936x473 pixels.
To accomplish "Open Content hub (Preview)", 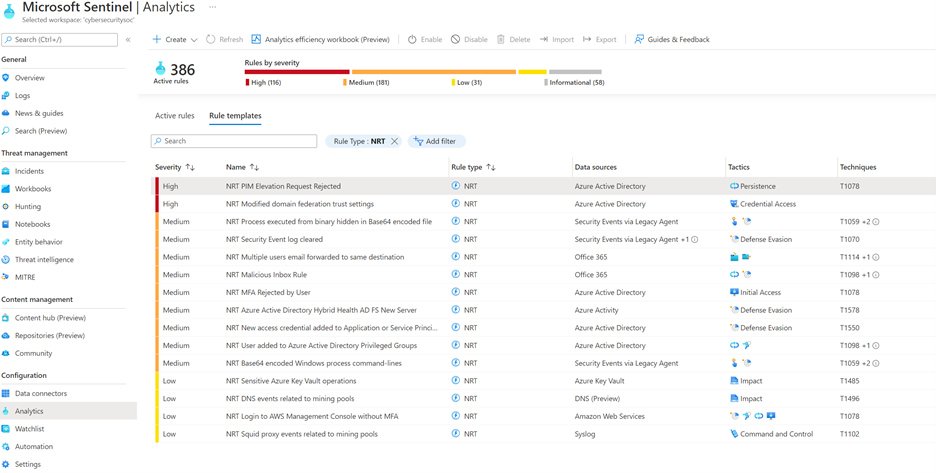I will click(50, 318).
